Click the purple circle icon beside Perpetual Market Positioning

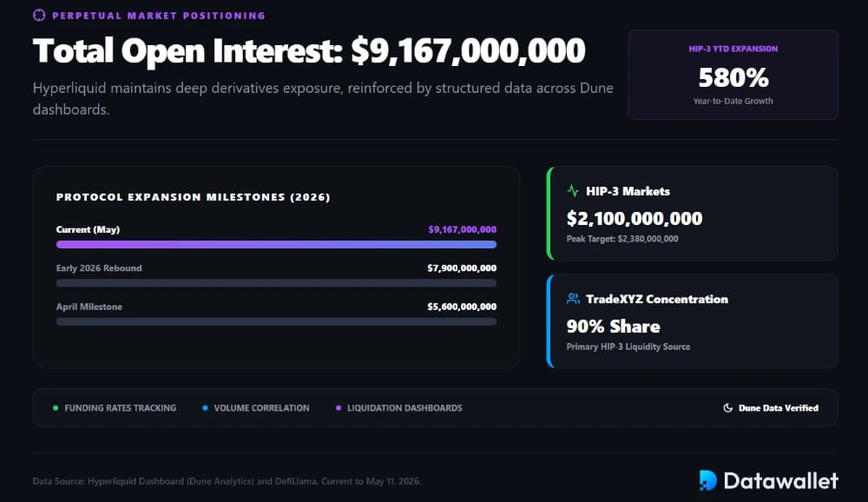39,15
